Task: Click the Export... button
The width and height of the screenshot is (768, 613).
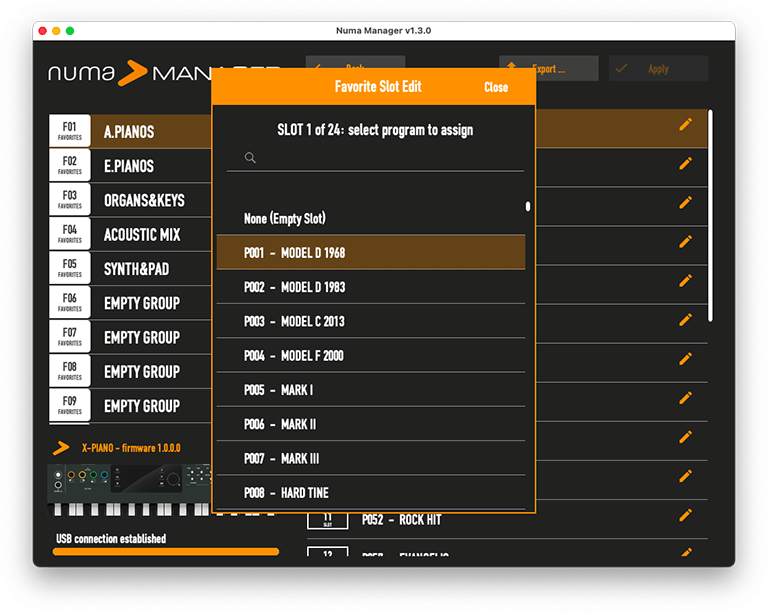Action: point(549,69)
